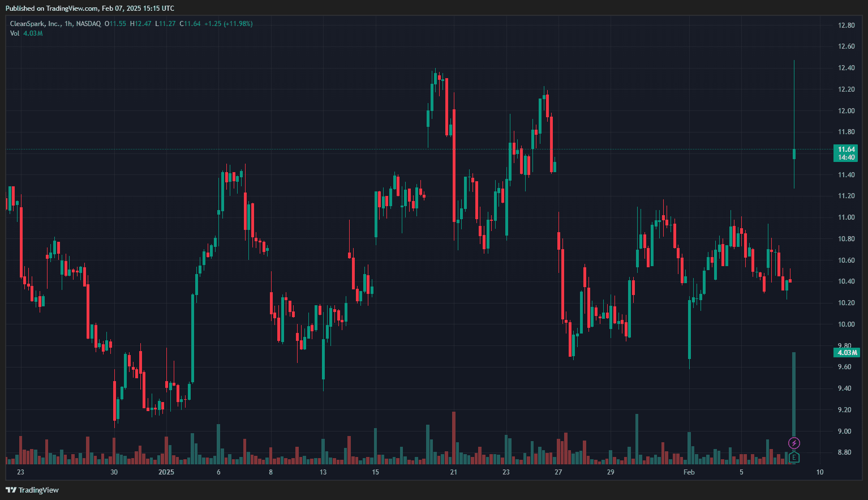Click the 13 date label on time axis
This screenshot has height=500, width=868.
(323, 472)
